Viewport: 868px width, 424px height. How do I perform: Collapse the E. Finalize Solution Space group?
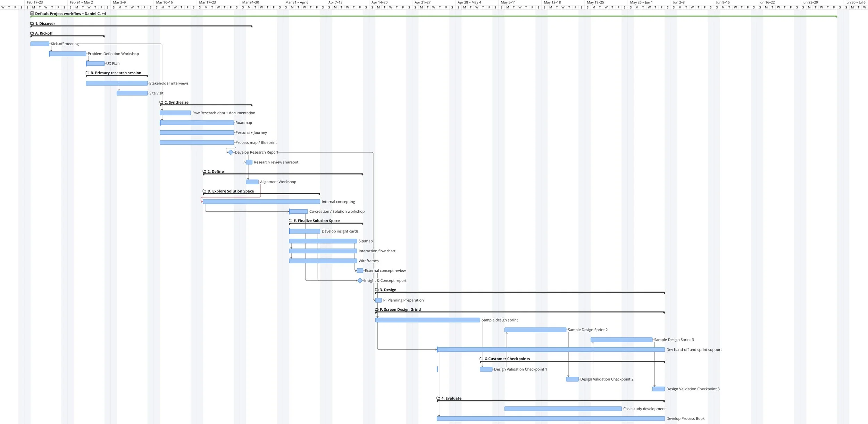(x=291, y=221)
